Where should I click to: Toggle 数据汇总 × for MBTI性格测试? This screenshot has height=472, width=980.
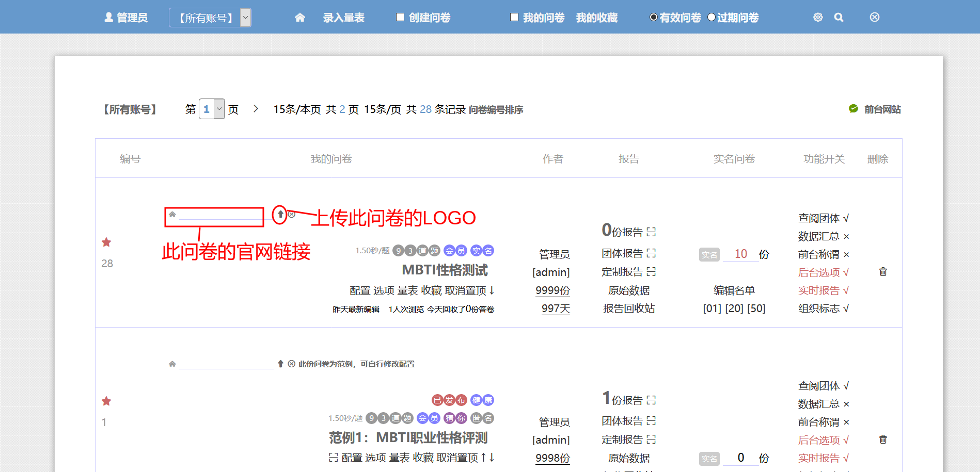pyautogui.click(x=824, y=236)
